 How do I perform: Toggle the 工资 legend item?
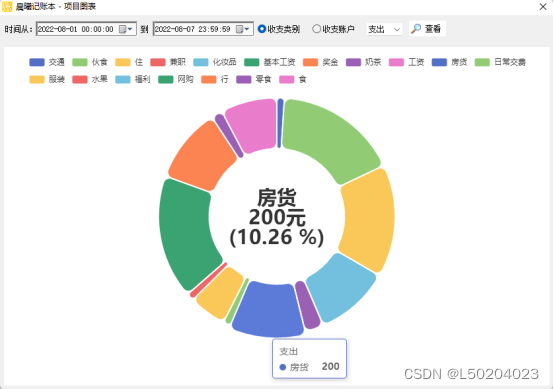coord(407,62)
